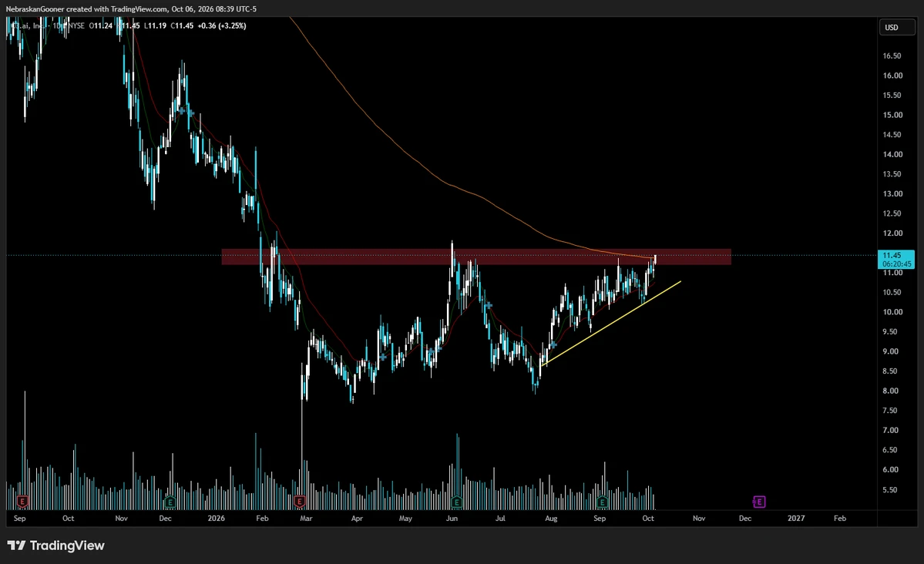Image resolution: width=924 pixels, height=564 pixels.
Task: Select the green earnings marker above Sep
Action: (x=602, y=502)
